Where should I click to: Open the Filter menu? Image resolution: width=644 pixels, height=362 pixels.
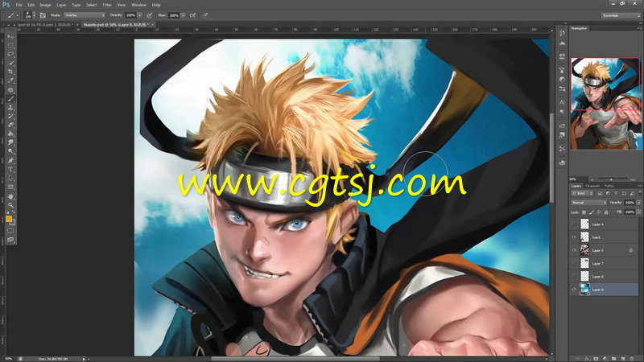point(107,5)
